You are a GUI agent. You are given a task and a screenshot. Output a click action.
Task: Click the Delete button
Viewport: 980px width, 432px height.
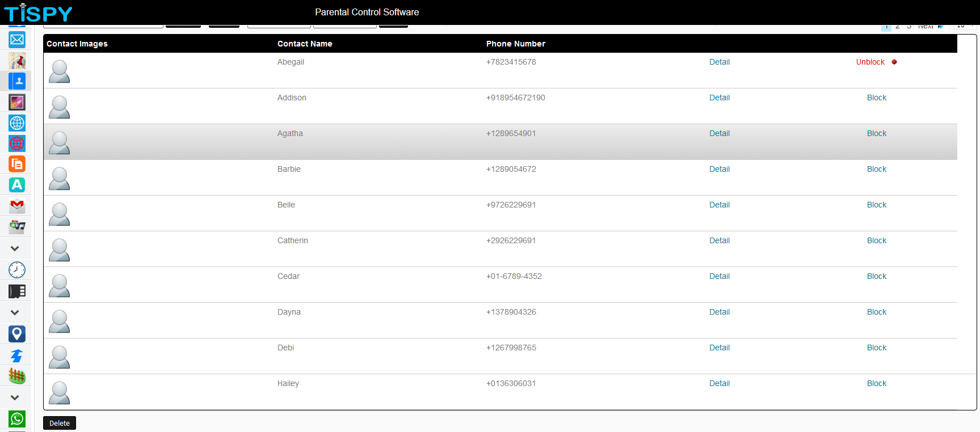[x=60, y=423]
